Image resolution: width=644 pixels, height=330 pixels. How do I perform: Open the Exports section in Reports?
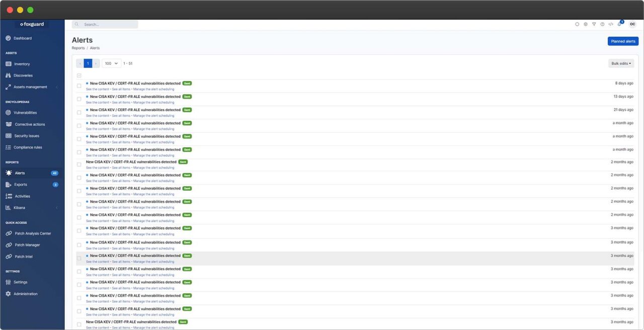point(21,185)
